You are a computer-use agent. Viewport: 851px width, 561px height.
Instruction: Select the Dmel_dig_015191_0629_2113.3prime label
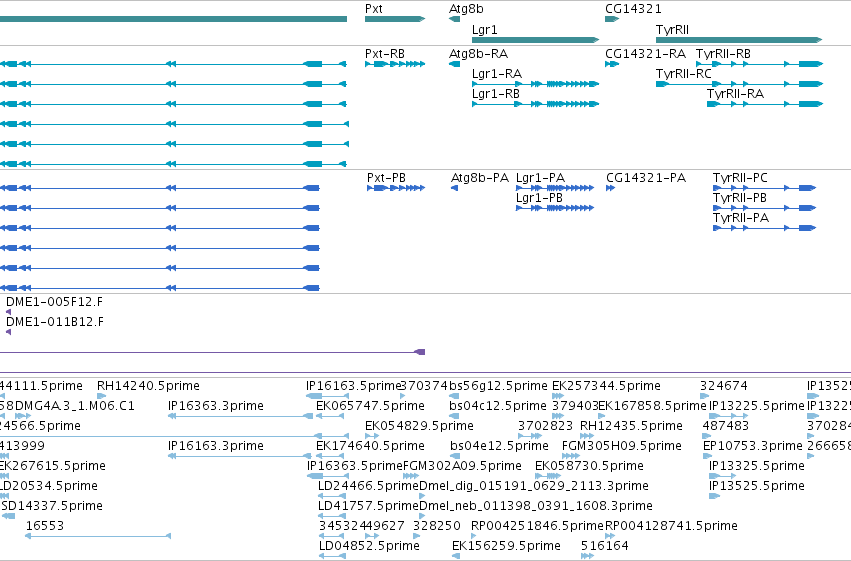tap(534, 486)
